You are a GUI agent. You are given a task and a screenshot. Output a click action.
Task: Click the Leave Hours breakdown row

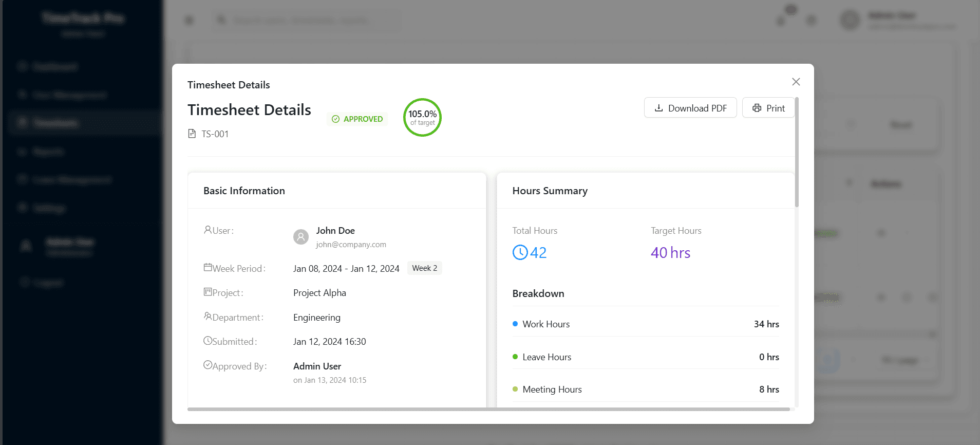[646, 357]
